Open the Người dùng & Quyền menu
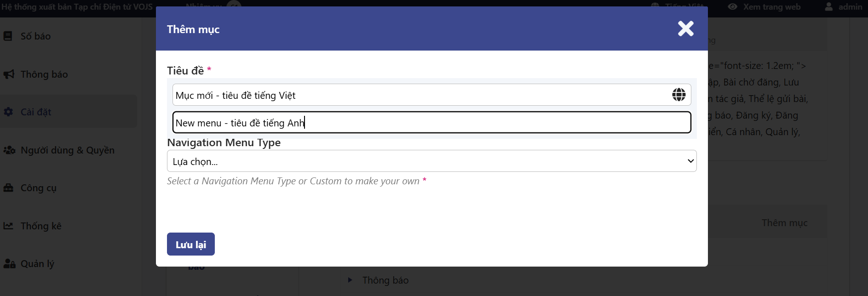The image size is (868, 296). pos(67,150)
